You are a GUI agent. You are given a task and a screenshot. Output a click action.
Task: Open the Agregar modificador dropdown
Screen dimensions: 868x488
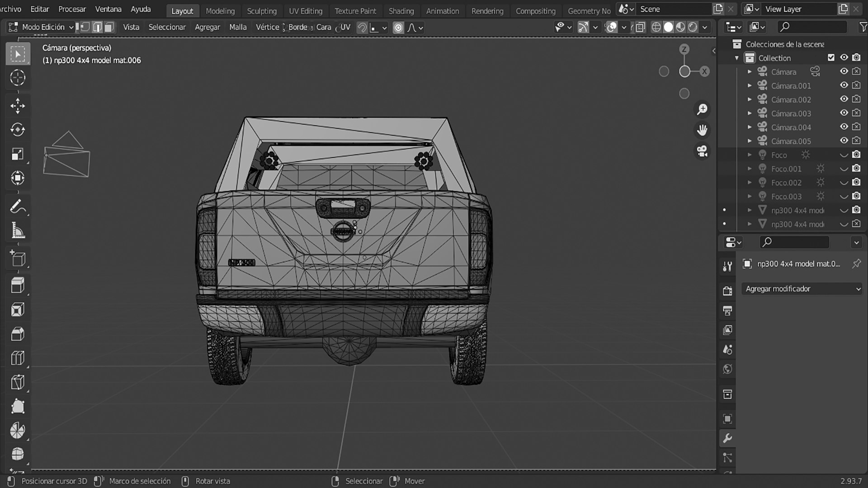pyautogui.click(x=802, y=289)
